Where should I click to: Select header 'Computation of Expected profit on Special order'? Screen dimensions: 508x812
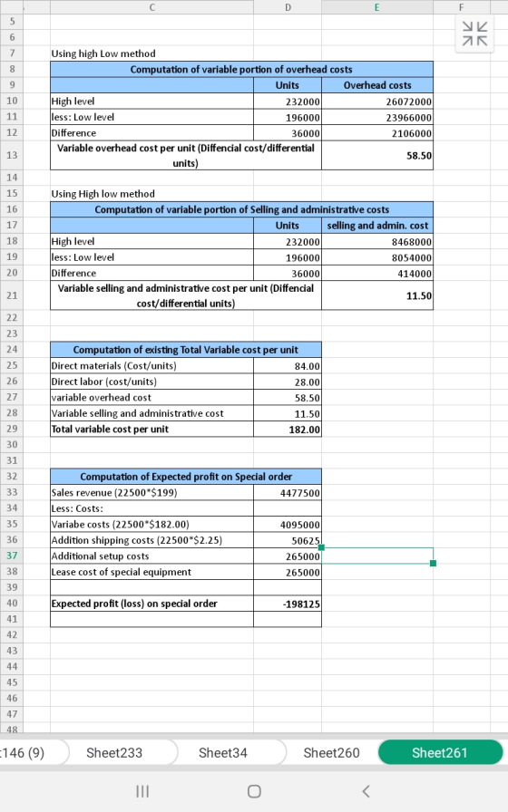click(186, 477)
